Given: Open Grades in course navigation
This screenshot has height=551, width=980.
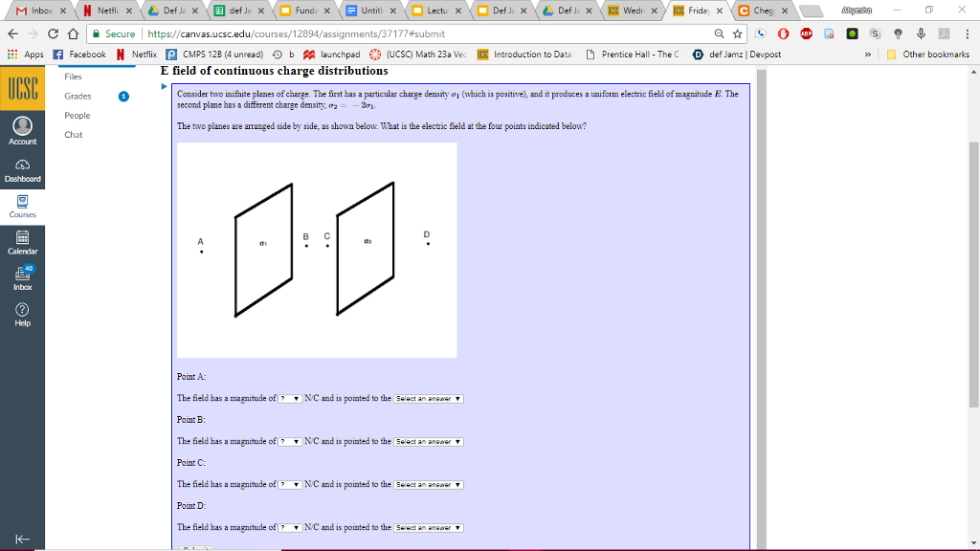Looking at the screenshot, I should click(78, 96).
